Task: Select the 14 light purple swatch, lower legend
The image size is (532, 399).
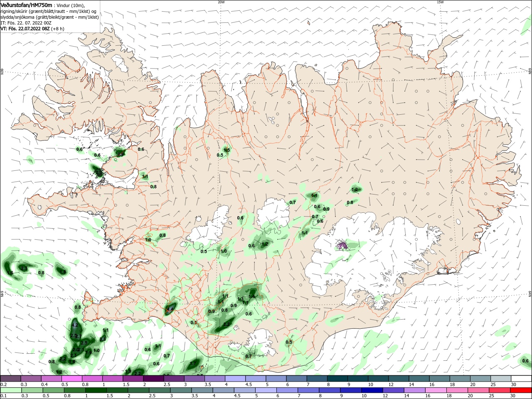Action: click(414, 390)
